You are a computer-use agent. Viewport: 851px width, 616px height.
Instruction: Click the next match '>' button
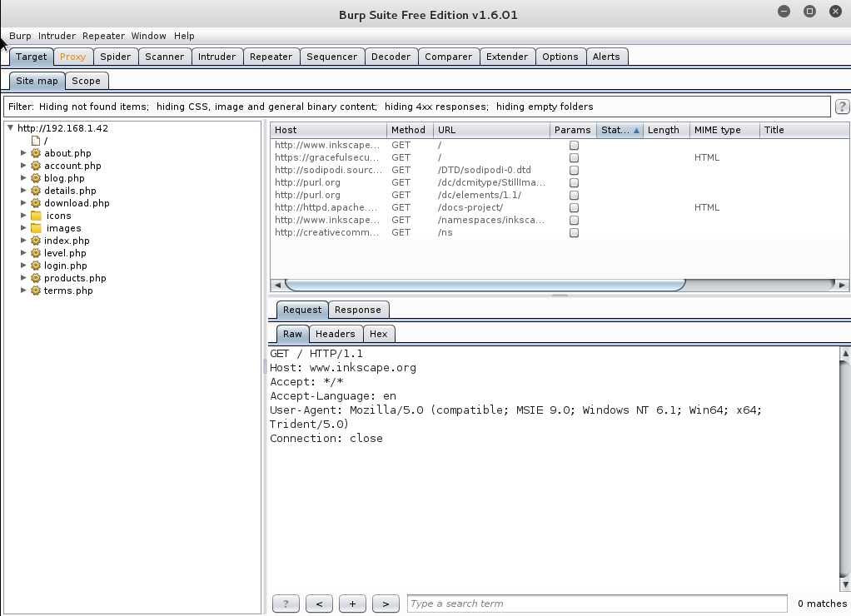[x=386, y=604]
